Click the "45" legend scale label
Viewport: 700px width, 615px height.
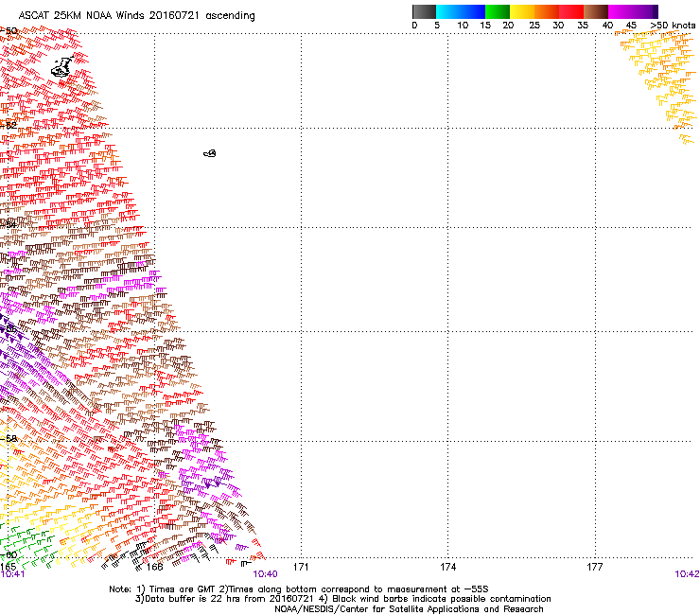[x=631, y=26]
